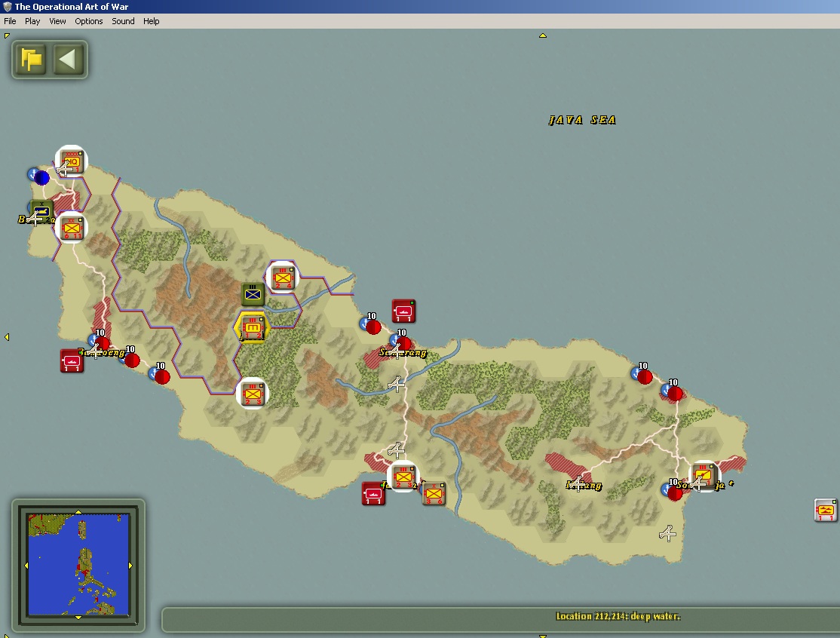Image resolution: width=840 pixels, height=638 pixels.
Task: Select the green unit with blue flag symbol
Action: 253,294
